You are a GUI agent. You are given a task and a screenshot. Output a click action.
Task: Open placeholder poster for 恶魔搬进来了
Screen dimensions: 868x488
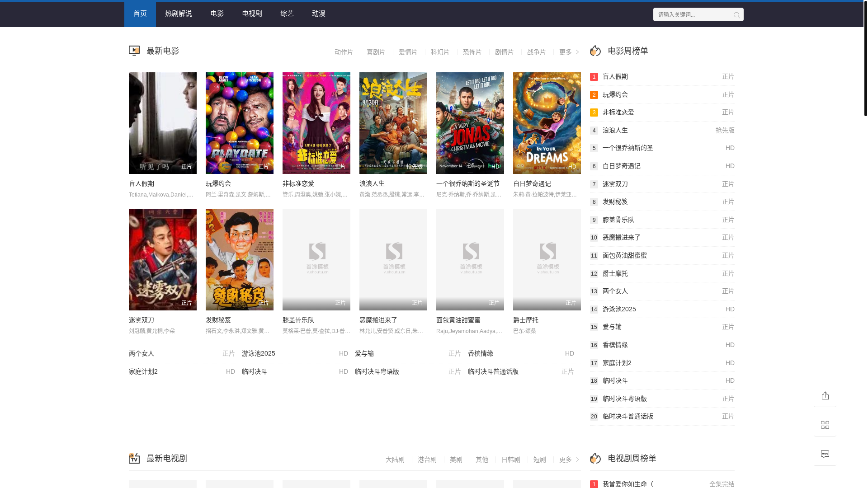click(393, 259)
